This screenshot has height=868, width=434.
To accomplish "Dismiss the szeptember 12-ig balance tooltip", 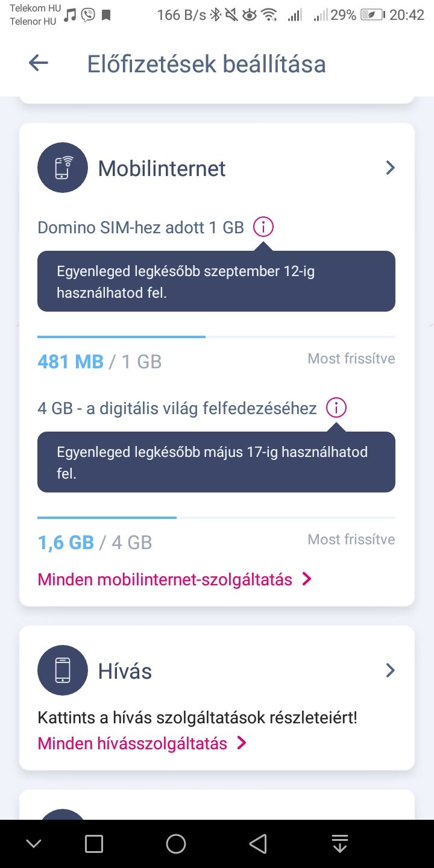I will [216, 281].
